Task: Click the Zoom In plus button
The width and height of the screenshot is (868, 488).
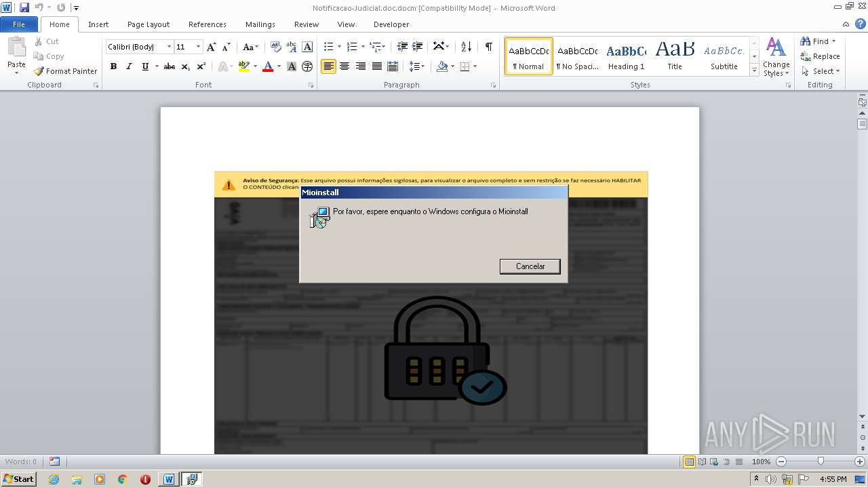Action: (860, 462)
